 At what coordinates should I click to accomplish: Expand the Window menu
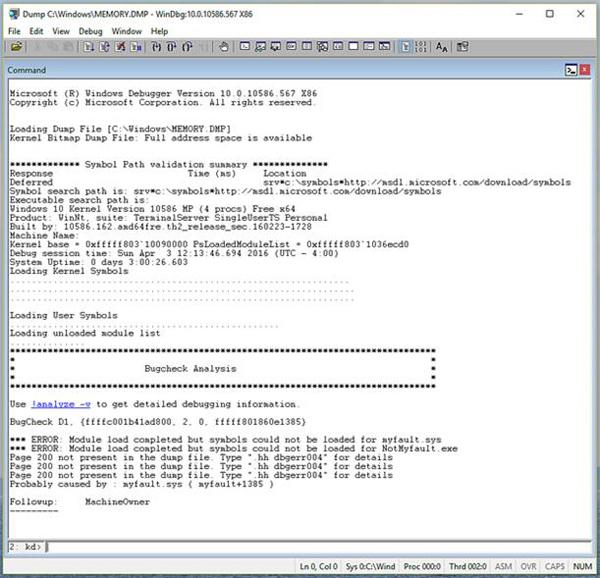coord(126,31)
